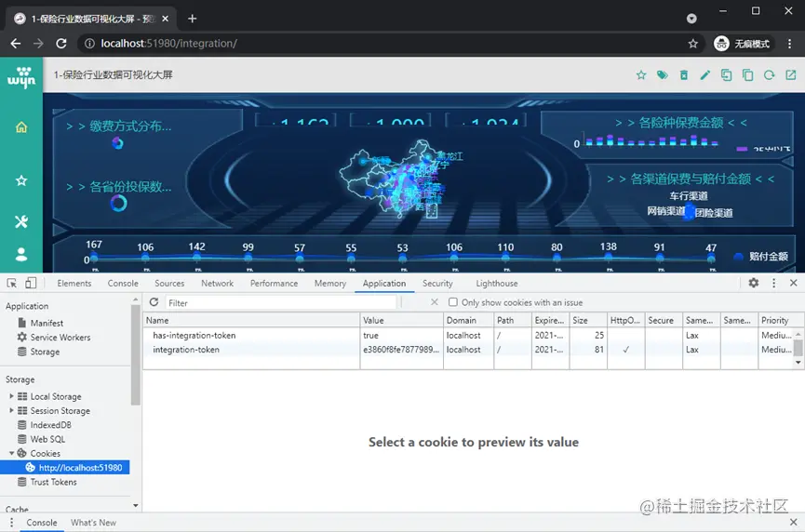Screen dimensions: 805x532
Task: Clear the cookie filter with the X
Action: pos(435,302)
